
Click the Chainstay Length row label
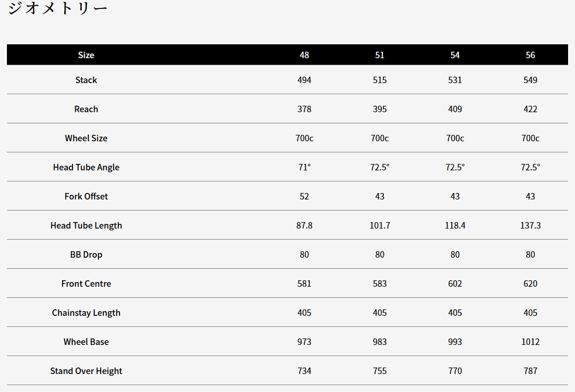point(86,313)
